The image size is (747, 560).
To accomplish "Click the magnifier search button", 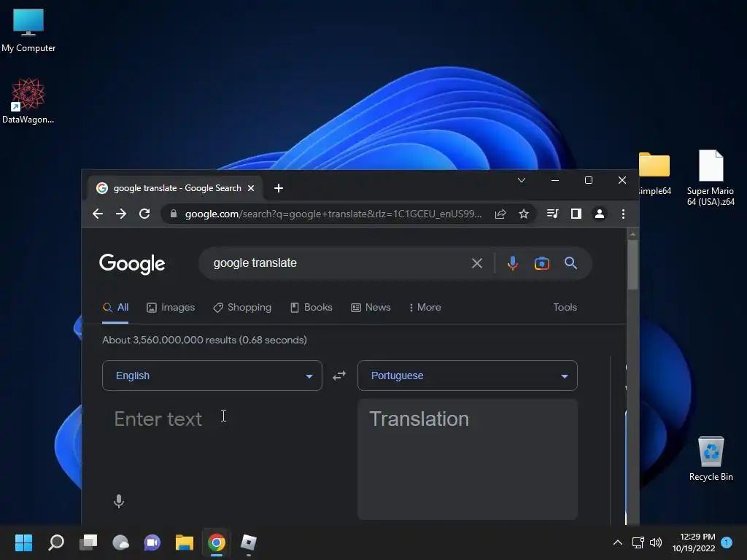I will coord(570,262).
